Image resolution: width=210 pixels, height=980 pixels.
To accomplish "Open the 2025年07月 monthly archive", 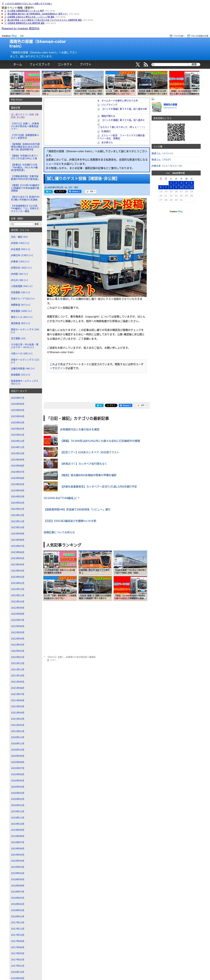I will [x=17, y=398].
